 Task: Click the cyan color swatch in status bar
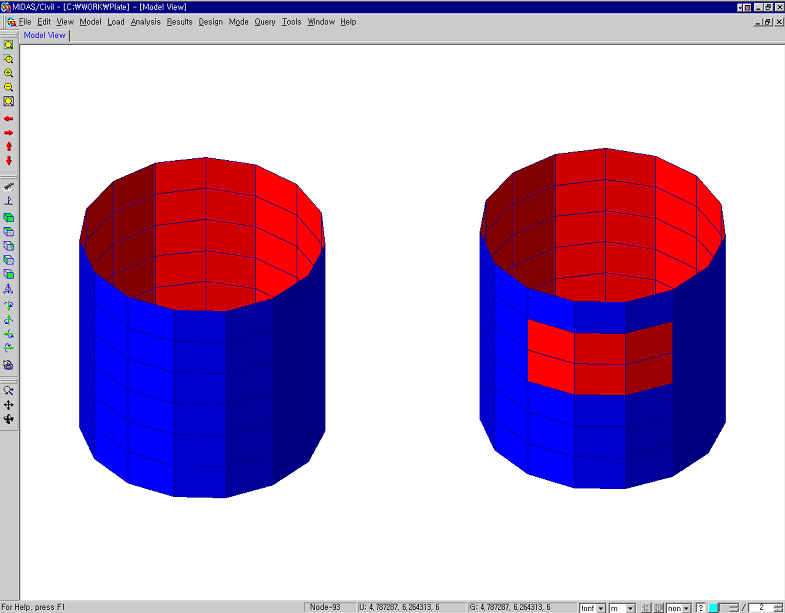[713, 607]
